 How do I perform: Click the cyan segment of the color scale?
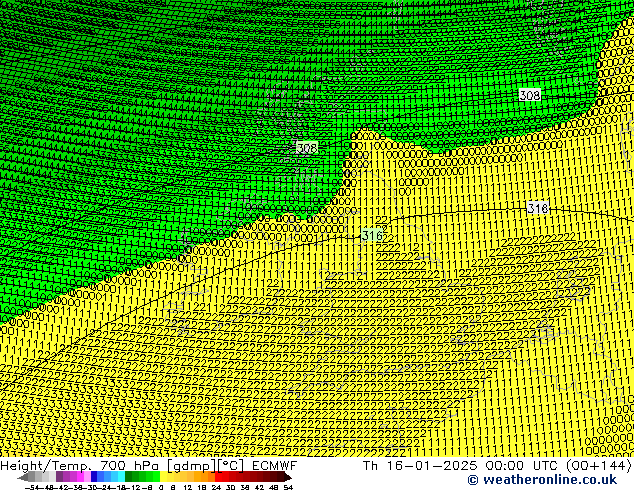pyautogui.click(x=121, y=478)
